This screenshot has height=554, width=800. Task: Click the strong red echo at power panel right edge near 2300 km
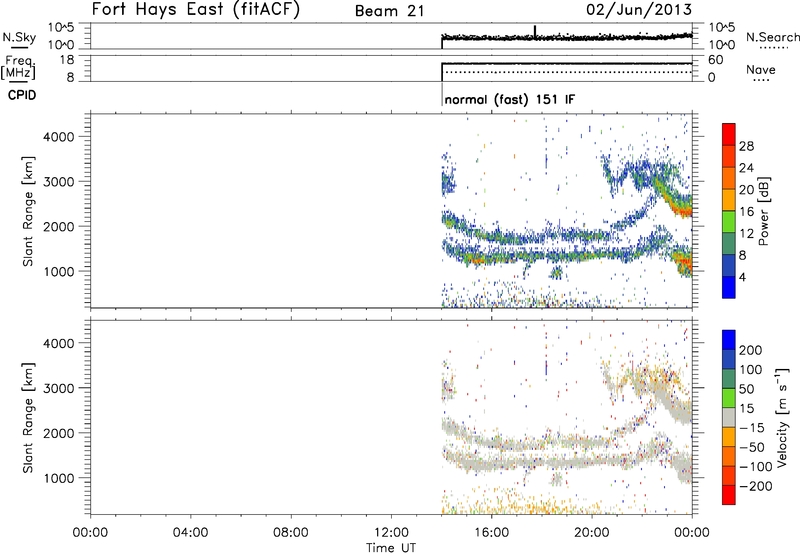click(x=685, y=210)
